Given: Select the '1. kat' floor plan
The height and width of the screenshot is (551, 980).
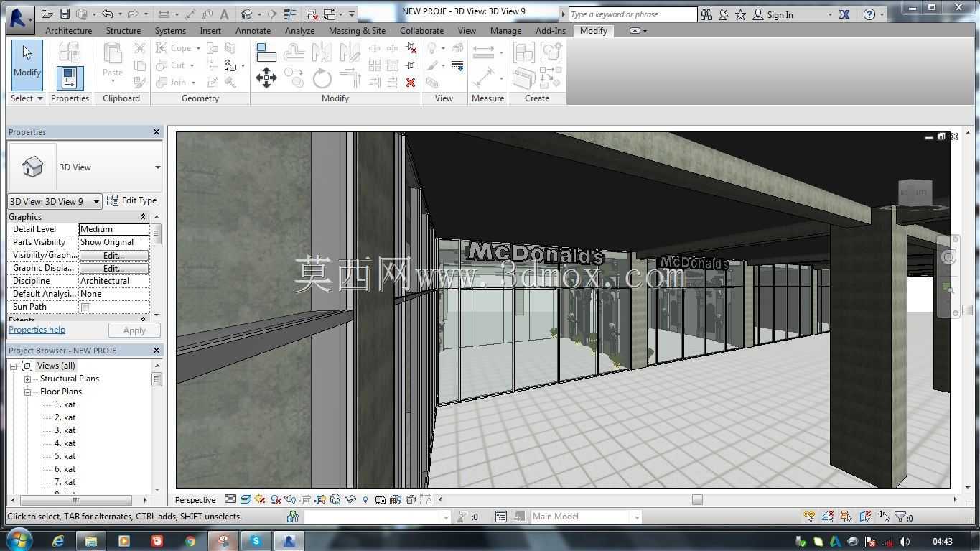Looking at the screenshot, I should tap(65, 405).
